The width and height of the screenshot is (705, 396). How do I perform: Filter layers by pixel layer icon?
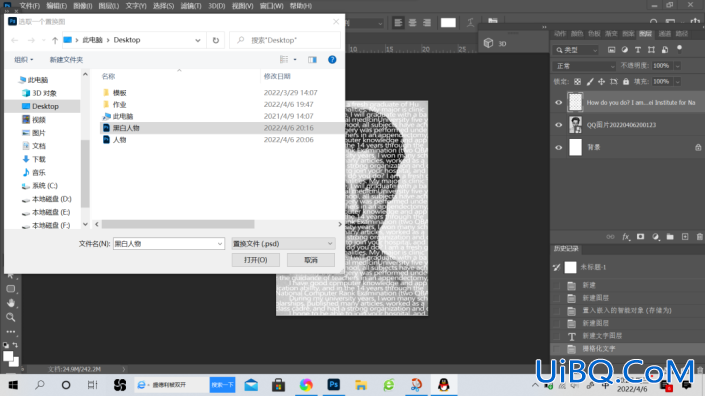(x=611, y=50)
